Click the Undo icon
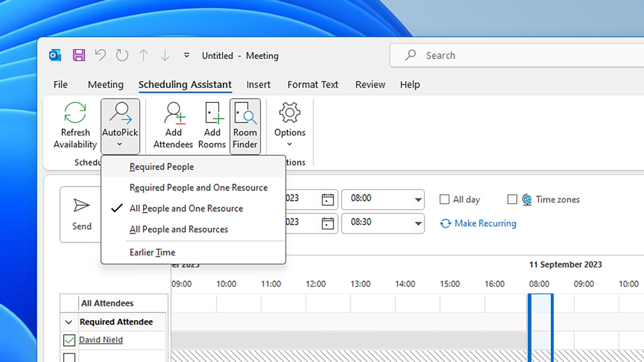Image resolution: width=644 pixels, height=362 pixels. pos(100,55)
